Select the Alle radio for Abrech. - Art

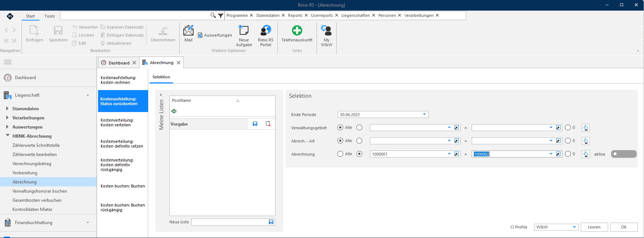[340, 141]
